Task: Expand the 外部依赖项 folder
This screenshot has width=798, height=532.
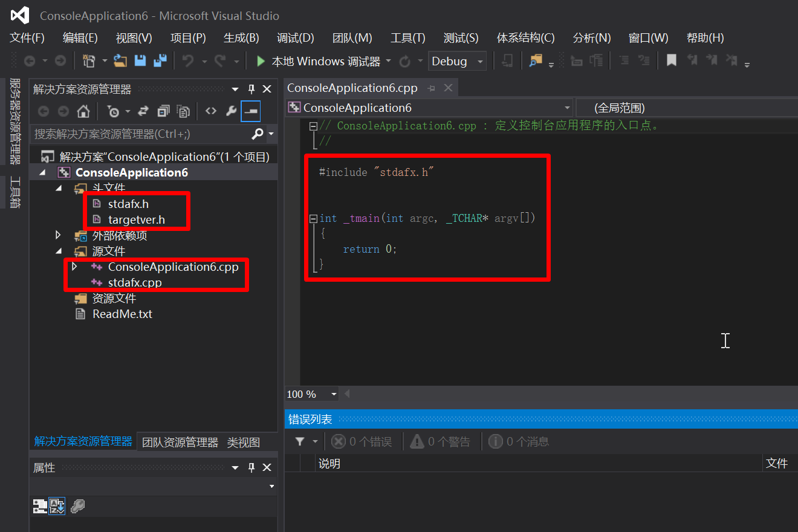Action: point(57,234)
